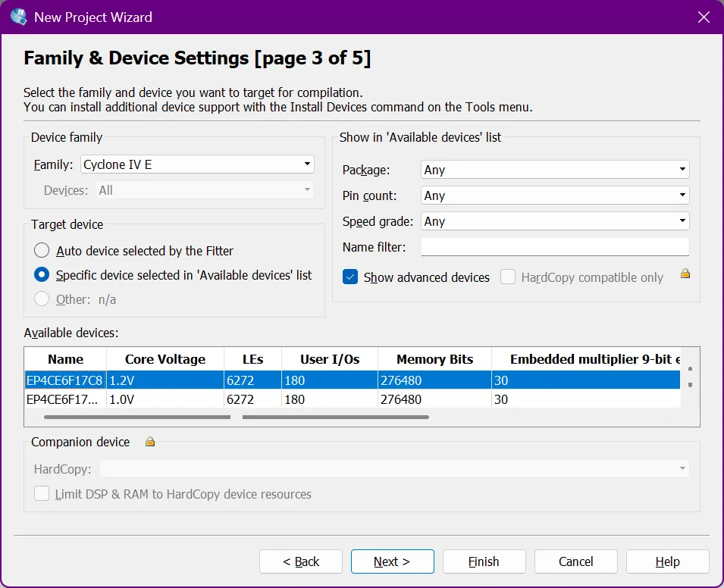Click the right horizontal scrollbar thumb in device list
The width and height of the screenshot is (724, 588).
(336, 417)
